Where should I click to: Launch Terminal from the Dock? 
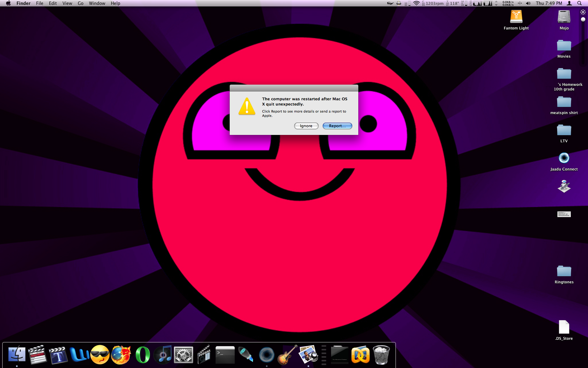tap(225, 355)
